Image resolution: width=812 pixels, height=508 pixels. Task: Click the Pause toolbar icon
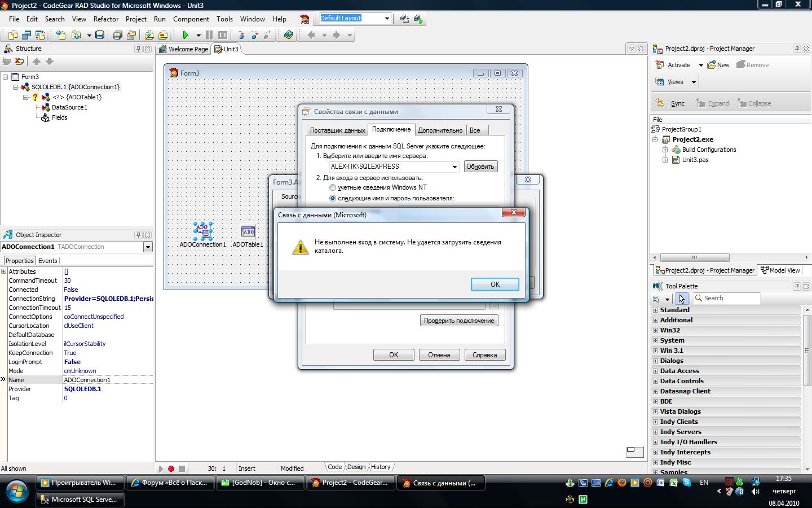tap(209, 35)
